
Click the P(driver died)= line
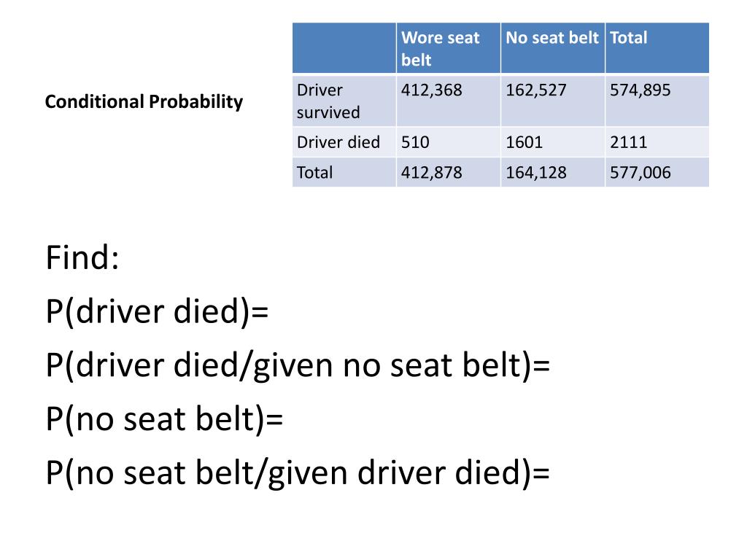pos(158,312)
